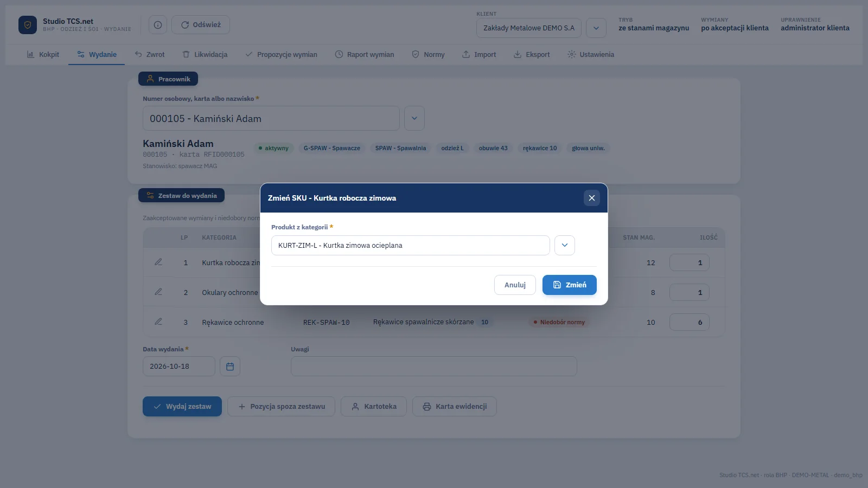
Task: Open the Ustawienia settings tab
Action: tap(591, 55)
